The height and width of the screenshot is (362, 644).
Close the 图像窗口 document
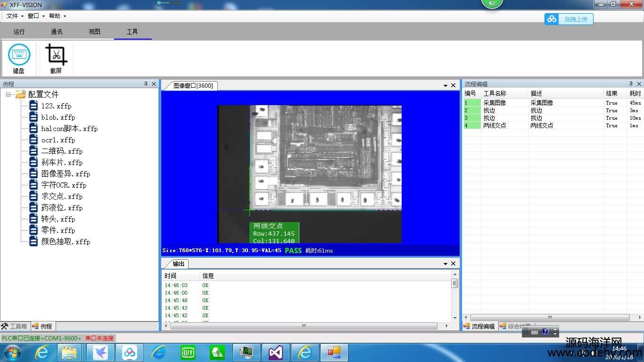(x=454, y=86)
